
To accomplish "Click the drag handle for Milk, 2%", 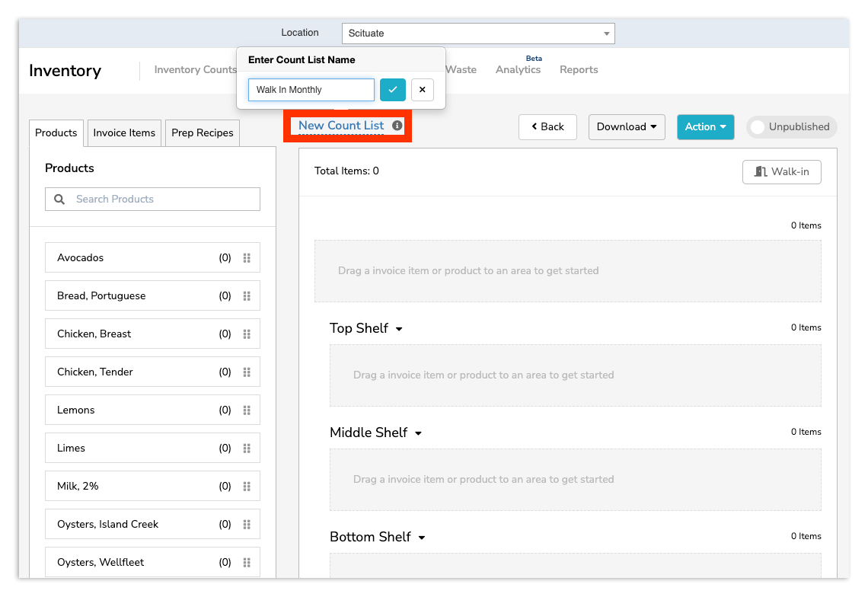I will tap(247, 486).
